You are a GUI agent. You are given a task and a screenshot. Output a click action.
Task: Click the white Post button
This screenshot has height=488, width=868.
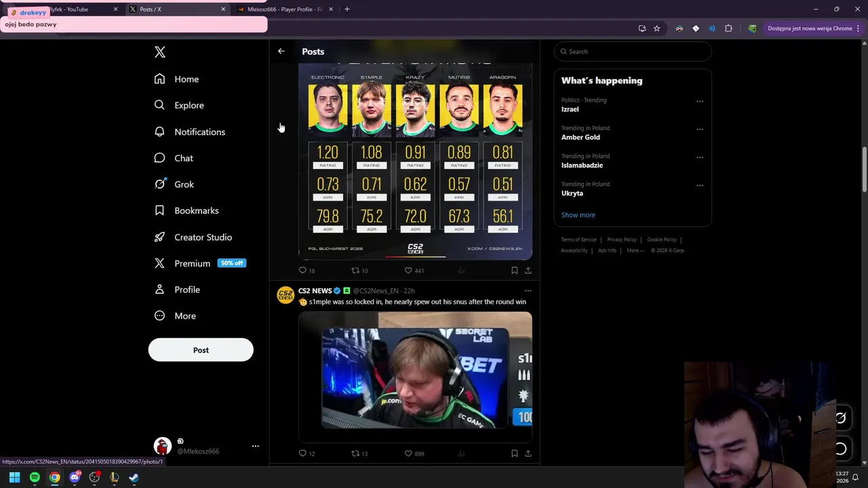[x=201, y=350]
